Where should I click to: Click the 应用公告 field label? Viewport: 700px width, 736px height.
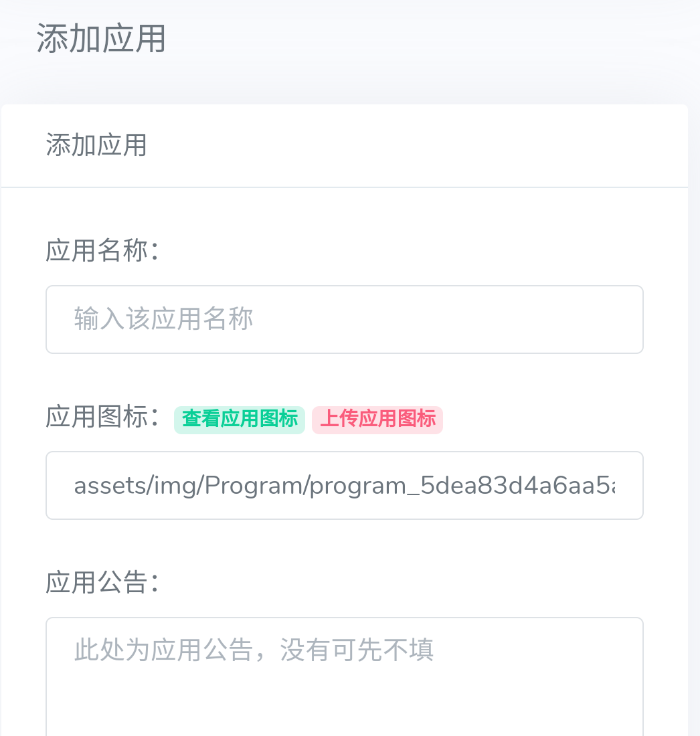tap(102, 583)
